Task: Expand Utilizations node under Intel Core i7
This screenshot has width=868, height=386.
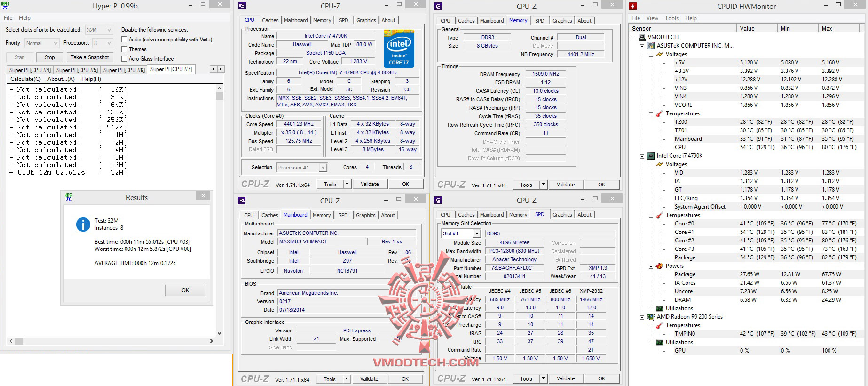Action: coord(651,308)
